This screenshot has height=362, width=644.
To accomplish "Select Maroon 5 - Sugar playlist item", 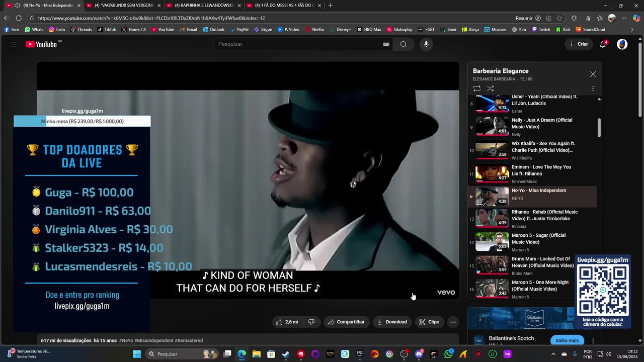I will (x=532, y=242).
